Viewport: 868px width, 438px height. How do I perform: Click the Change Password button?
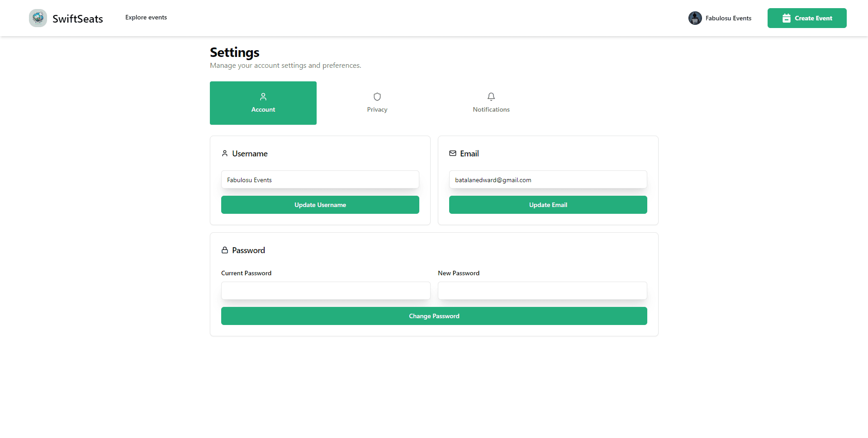434,316
